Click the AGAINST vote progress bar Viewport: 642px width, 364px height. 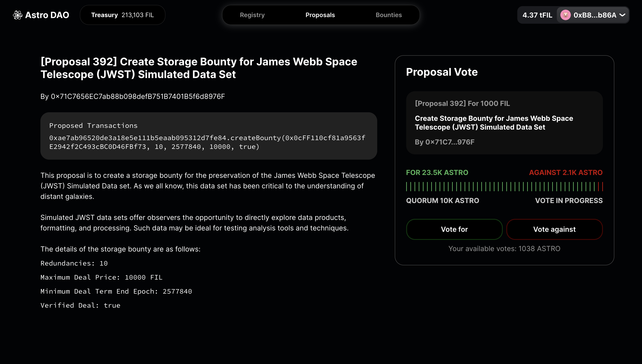click(598, 186)
